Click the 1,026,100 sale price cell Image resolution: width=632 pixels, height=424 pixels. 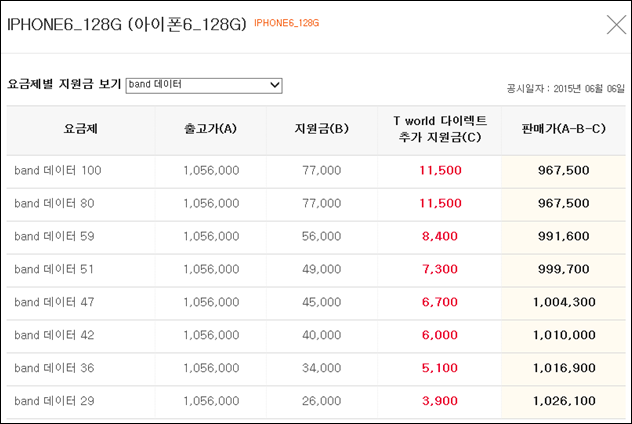563,401
